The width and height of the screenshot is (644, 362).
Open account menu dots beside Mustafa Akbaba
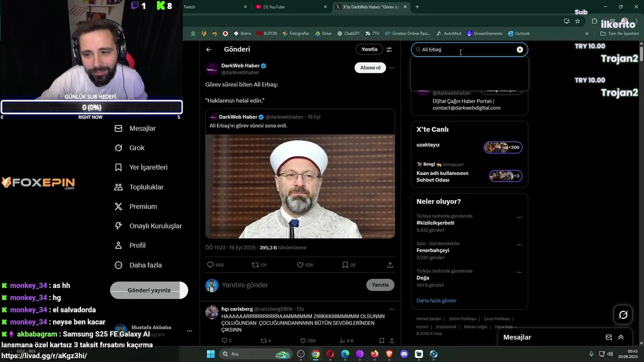[190, 331]
